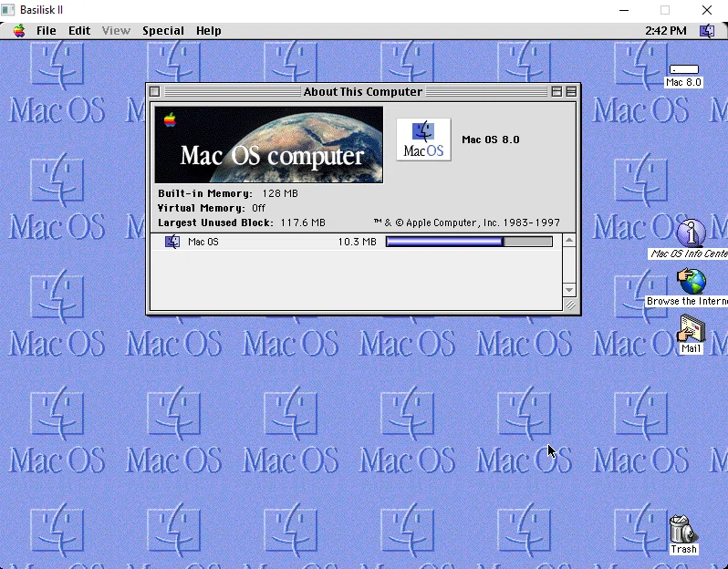Screen dimensions: 728x569
Task: Click the Apple Computer copyright text
Action: pyautogui.click(x=466, y=222)
